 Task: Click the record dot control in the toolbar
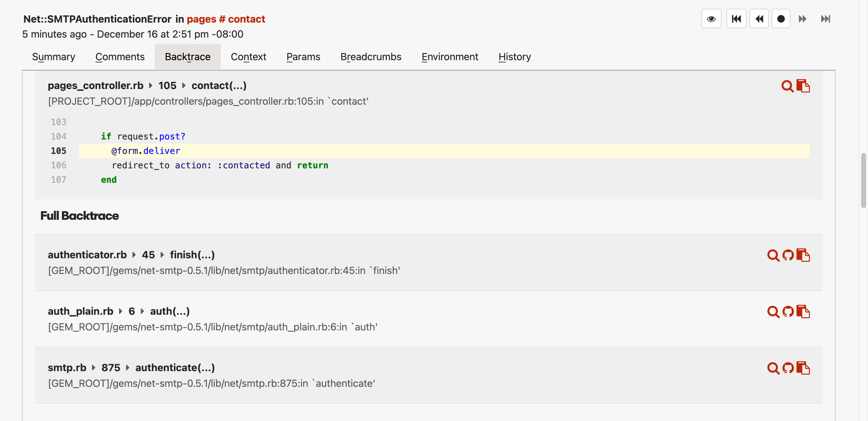pos(781,19)
